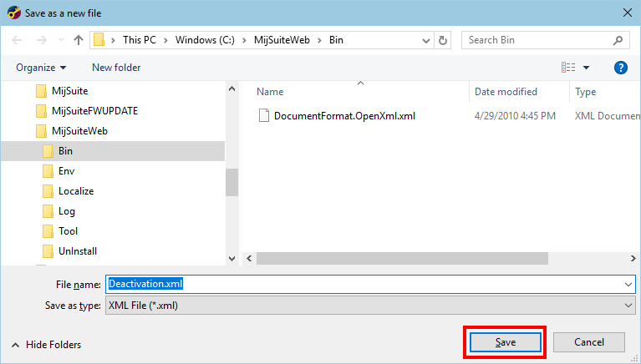
Task: Click New folder in the toolbar
Action: point(116,68)
